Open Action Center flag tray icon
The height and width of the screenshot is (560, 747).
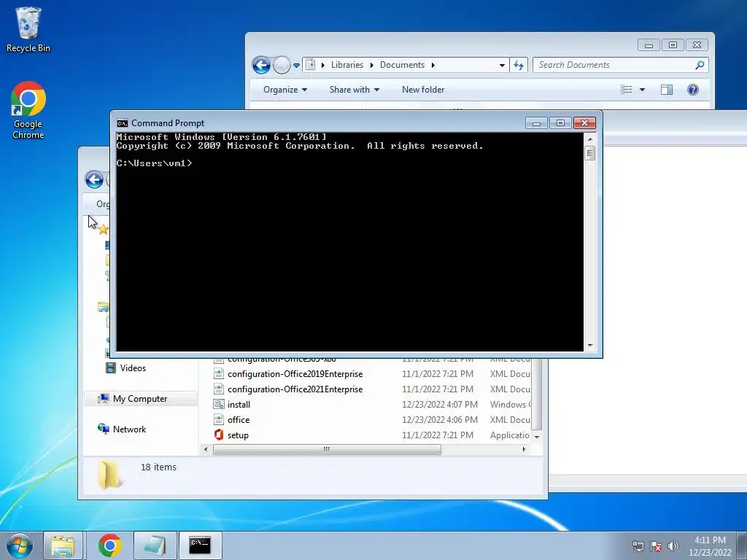(x=656, y=546)
